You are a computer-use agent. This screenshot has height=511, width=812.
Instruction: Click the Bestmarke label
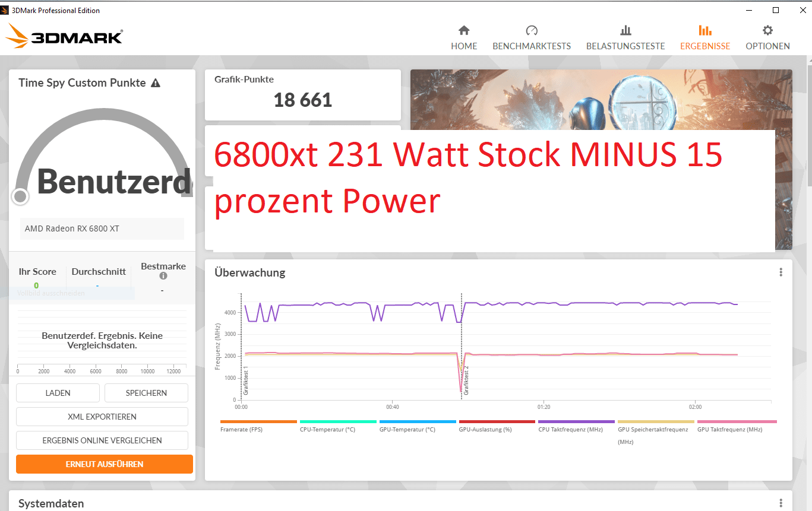tap(163, 266)
